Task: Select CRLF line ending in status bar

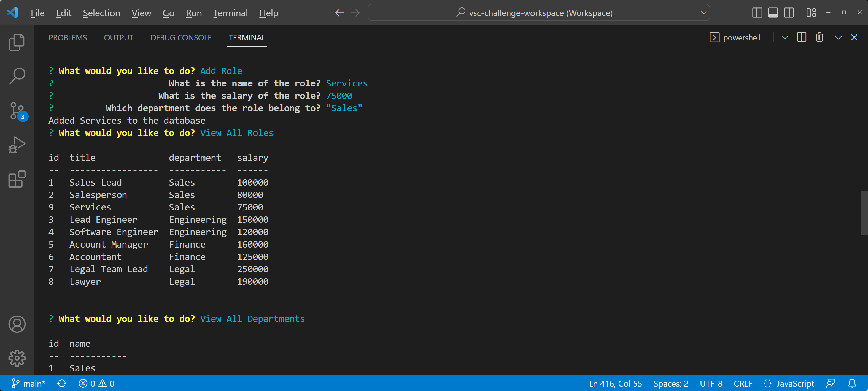Action: pos(743,383)
